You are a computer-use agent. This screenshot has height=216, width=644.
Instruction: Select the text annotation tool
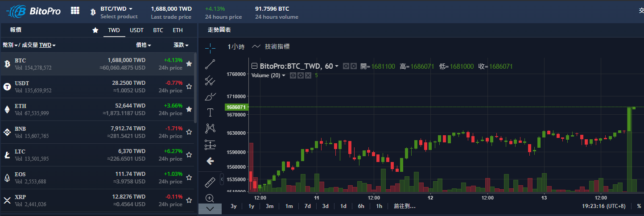[x=210, y=112]
